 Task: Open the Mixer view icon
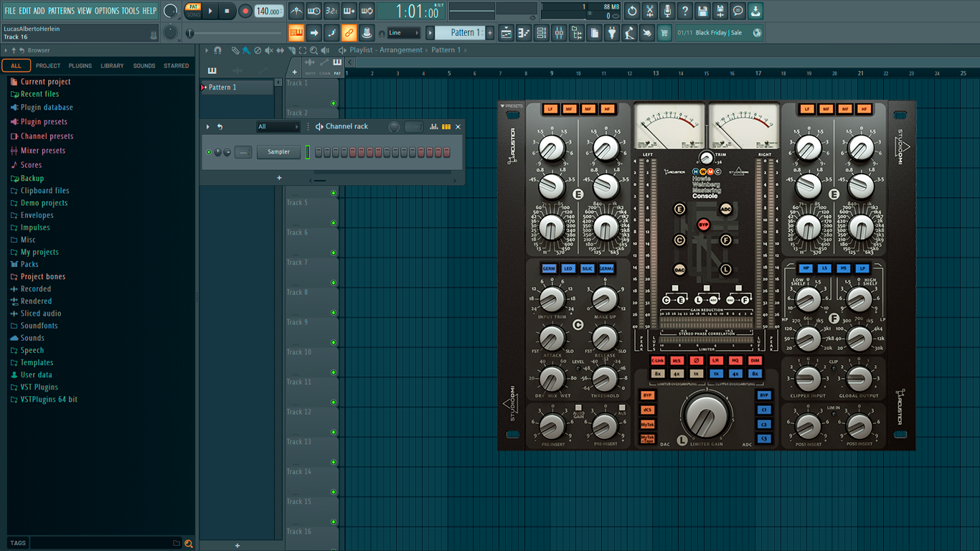click(x=559, y=32)
